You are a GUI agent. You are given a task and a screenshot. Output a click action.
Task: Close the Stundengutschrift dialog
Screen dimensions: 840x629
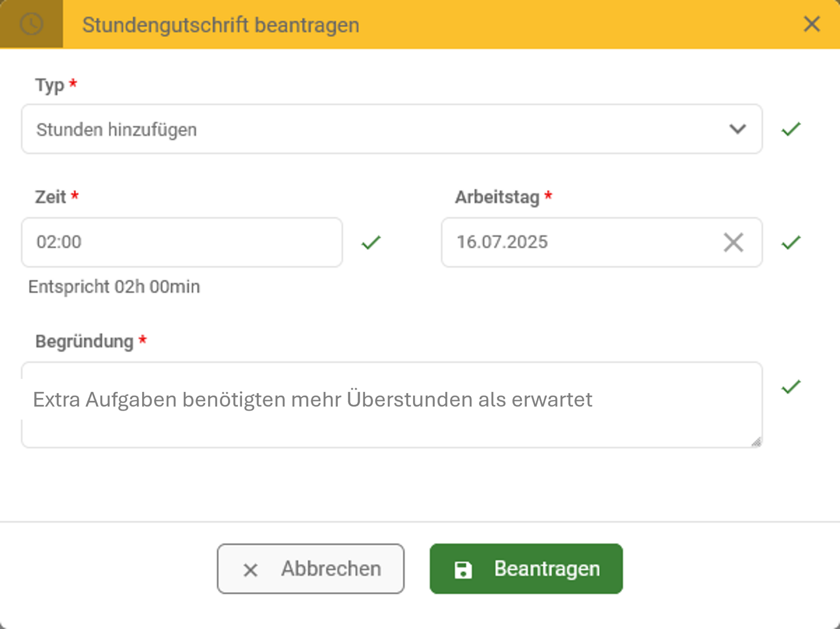tap(812, 24)
